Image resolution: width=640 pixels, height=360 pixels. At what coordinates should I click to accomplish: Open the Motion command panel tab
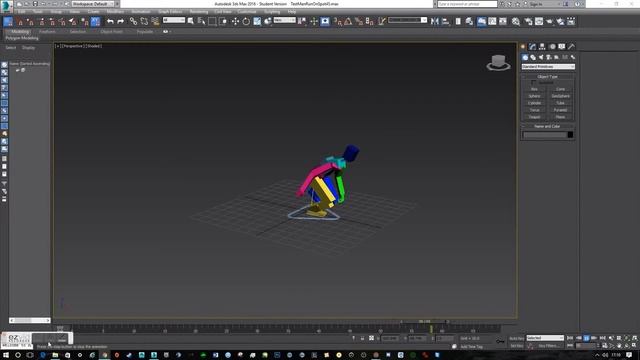coord(552,47)
